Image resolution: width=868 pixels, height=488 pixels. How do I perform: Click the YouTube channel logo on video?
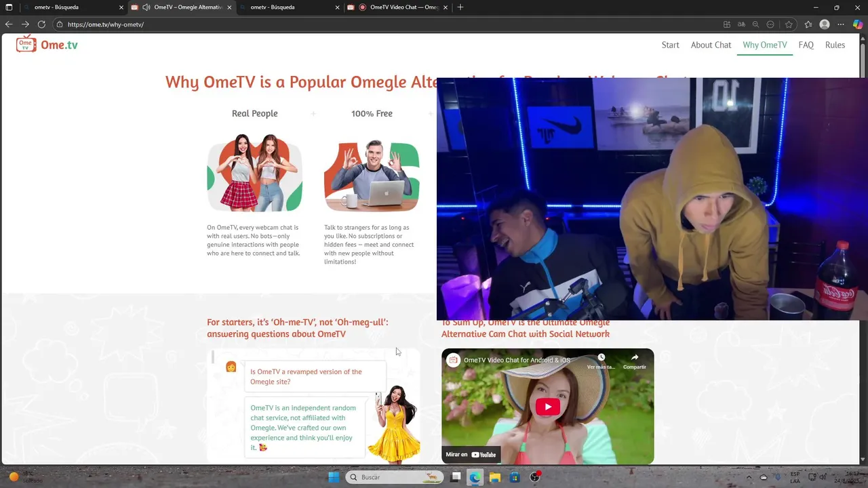click(x=453, y=360)
